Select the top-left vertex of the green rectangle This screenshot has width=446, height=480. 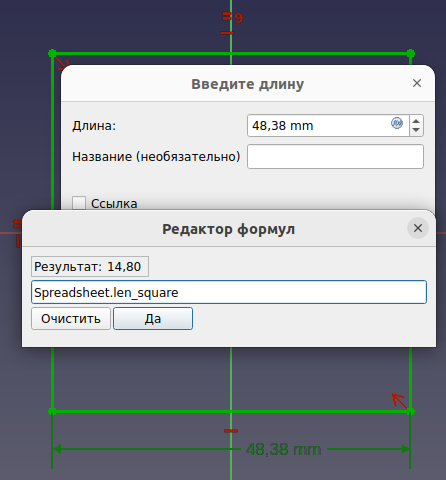tap(52, 53)
